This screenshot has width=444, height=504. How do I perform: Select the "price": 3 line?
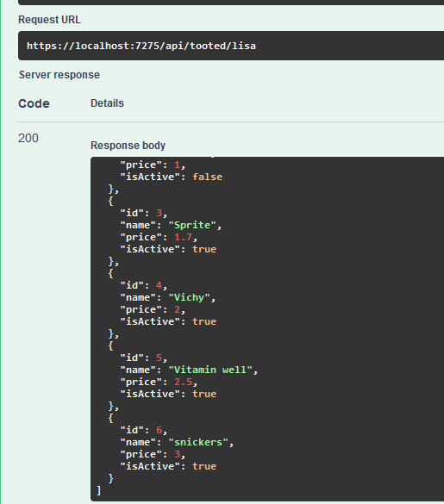pos(153,454)
